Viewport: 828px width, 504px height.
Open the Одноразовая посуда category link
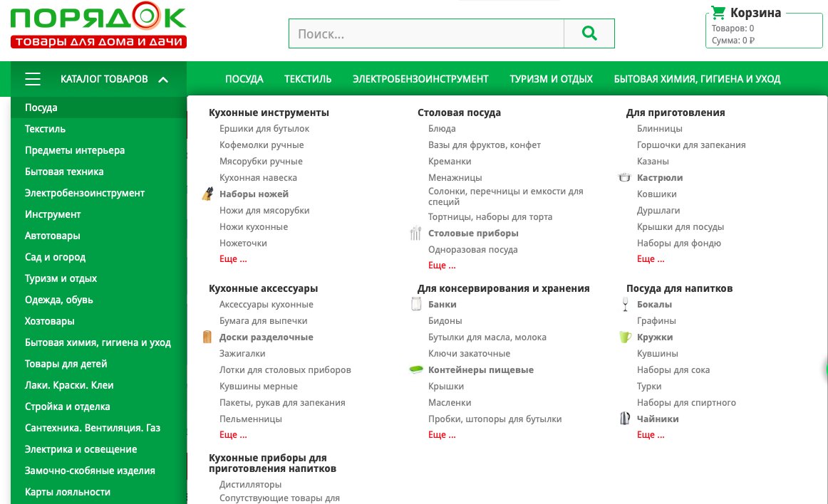(x=475, y=249)
